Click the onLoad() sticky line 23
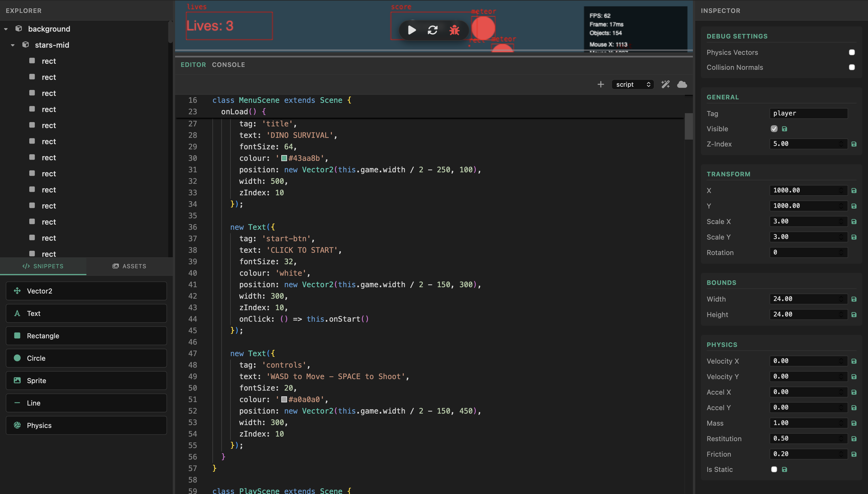This screenshot has height=494, width=868. 243,112
